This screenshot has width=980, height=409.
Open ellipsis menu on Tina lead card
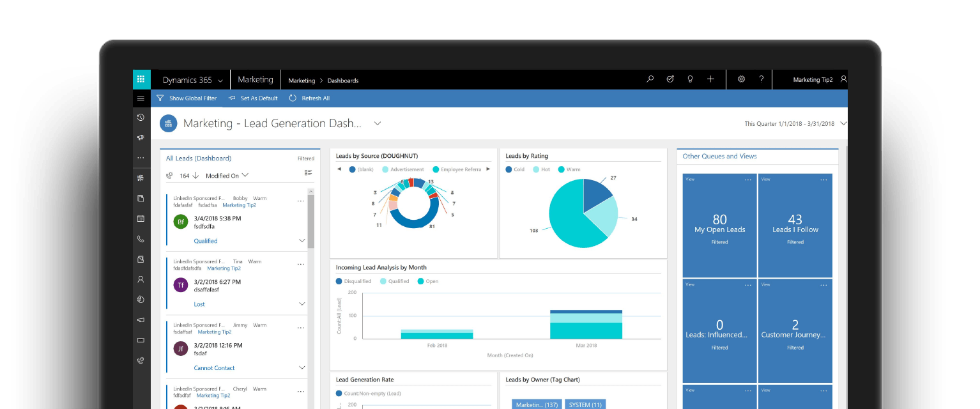point(301,264)
